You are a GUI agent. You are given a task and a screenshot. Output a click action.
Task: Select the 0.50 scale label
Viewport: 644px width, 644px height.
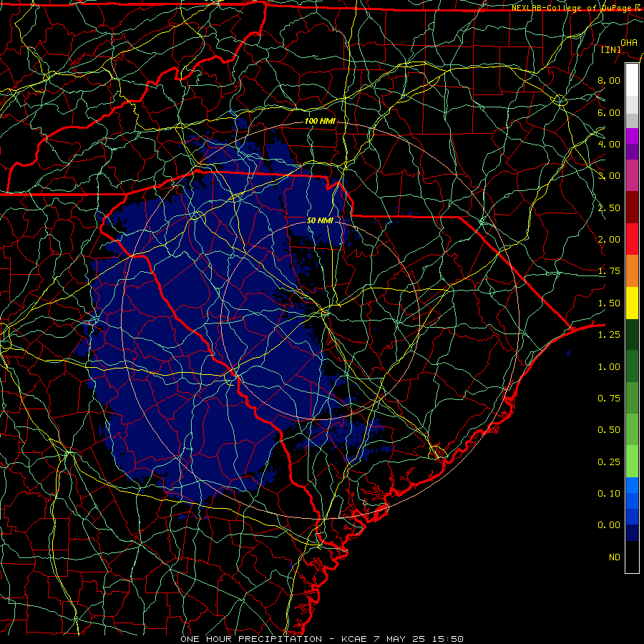tap(609, 430)
